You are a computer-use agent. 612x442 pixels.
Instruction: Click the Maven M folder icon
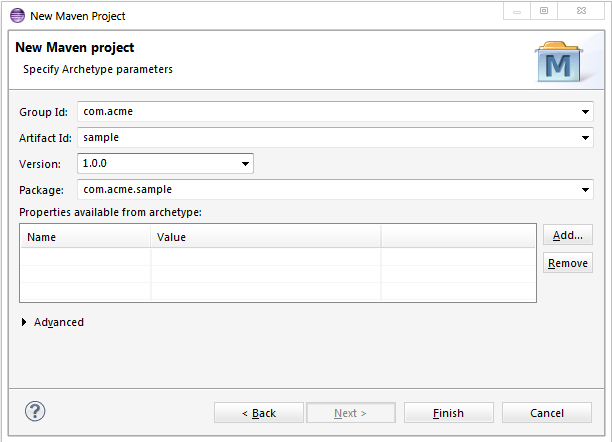(558, 62)
